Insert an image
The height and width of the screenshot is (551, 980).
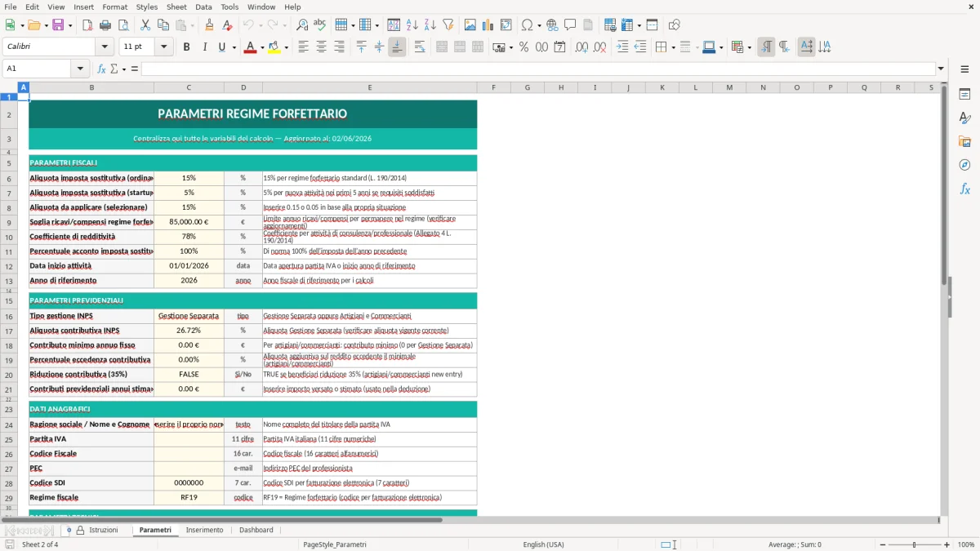470,25
